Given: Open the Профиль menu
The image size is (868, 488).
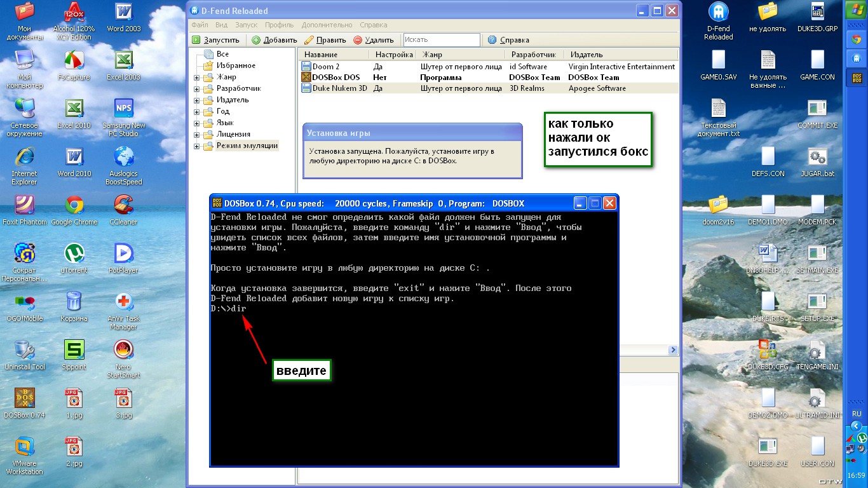Looking at the screenshot, I should click(280, 25).
